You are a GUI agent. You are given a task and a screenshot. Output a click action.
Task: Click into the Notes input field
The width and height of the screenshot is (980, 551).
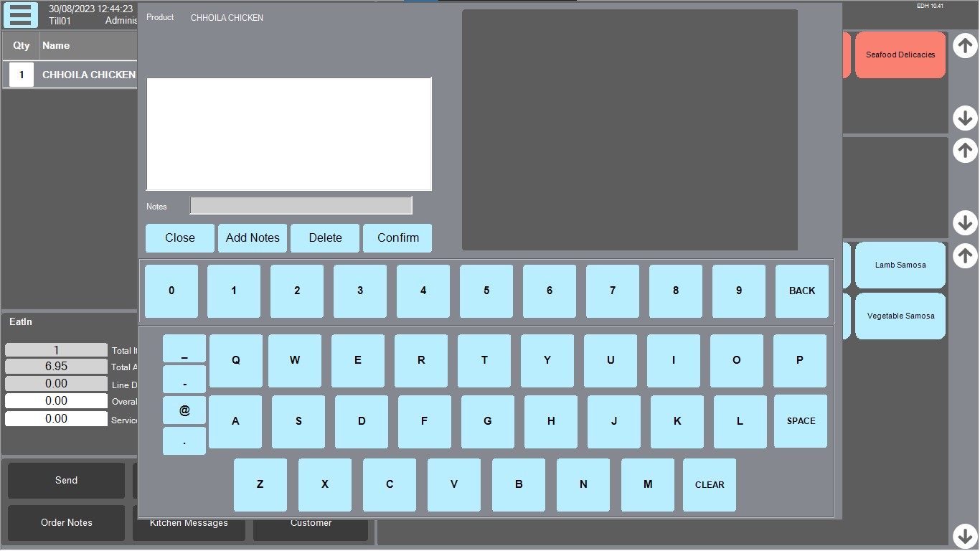pyautogui.click(x=301, y=206)
